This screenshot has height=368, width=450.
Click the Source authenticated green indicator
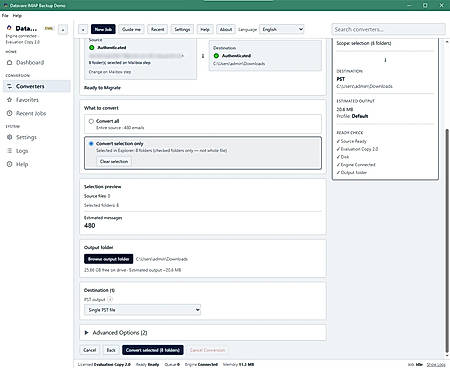(x=92, y=48)
